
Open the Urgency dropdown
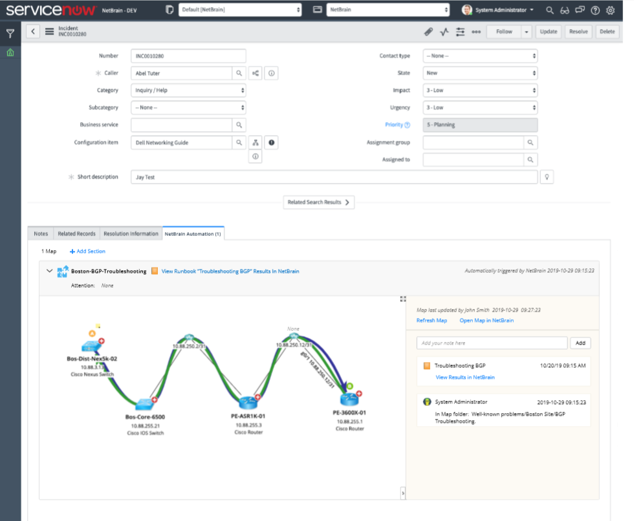point(480,108)
